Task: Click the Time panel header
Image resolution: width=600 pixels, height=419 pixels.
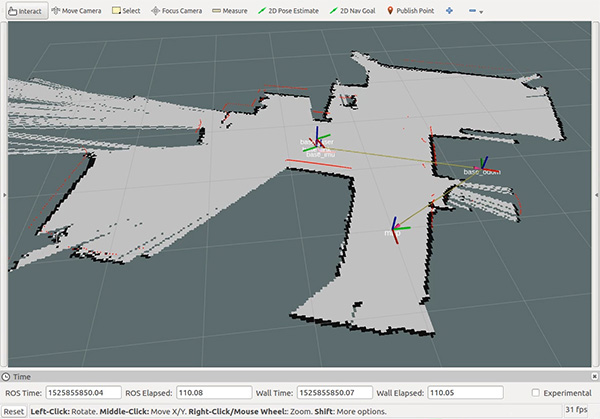Action: pos(20,376)
